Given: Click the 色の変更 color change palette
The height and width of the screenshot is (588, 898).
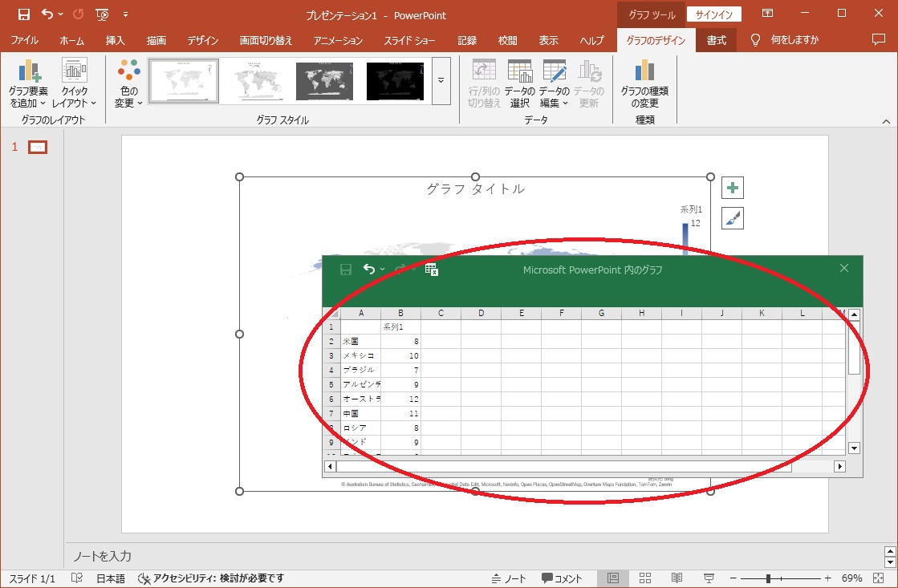Looking at the screenshot, I should (x=128, y=72).
